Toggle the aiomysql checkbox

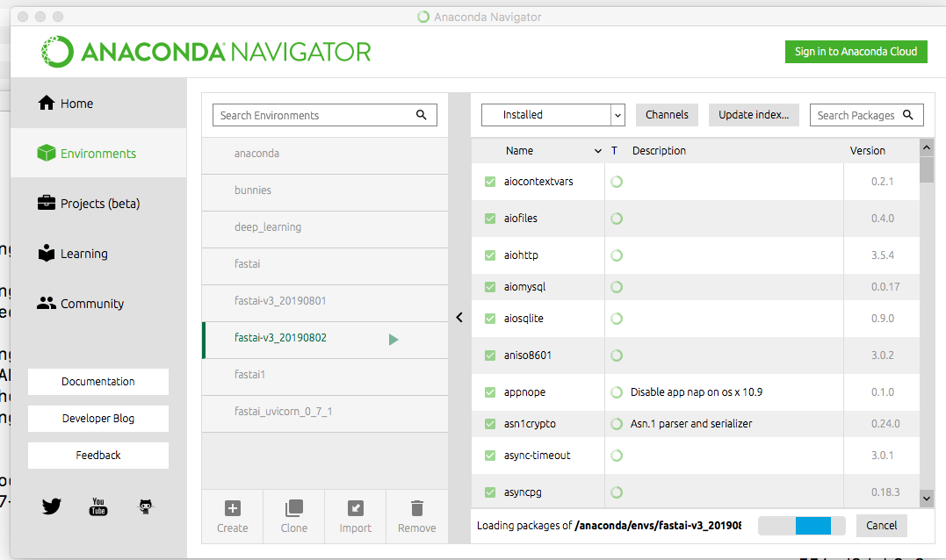coord(490,287)
